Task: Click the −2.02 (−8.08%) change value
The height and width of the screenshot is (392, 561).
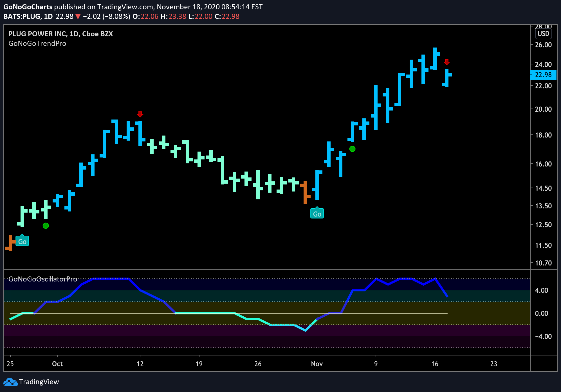Action: click(106, 17)
